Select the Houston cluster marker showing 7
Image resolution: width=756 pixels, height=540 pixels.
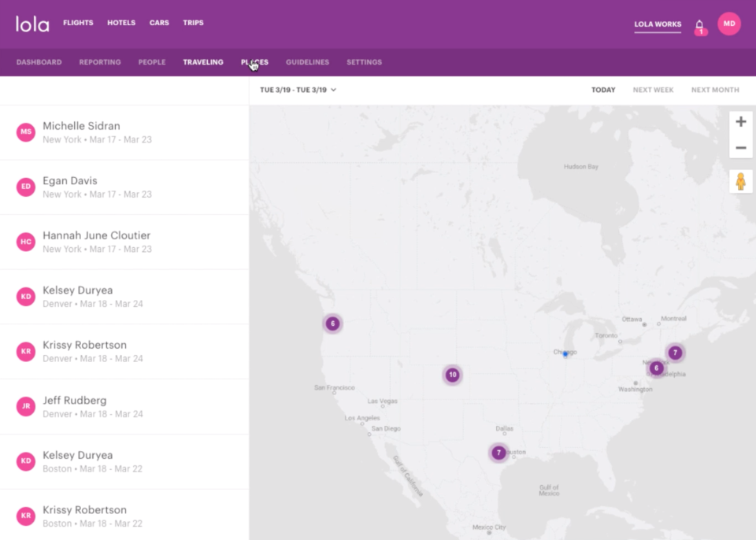click(498, 453)
